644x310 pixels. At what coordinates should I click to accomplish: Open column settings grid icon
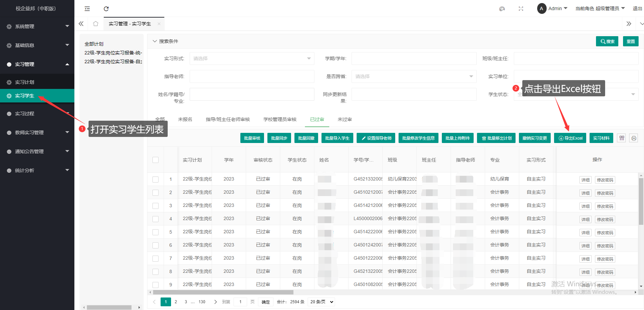pyautogui.click(x=622, y=138)
